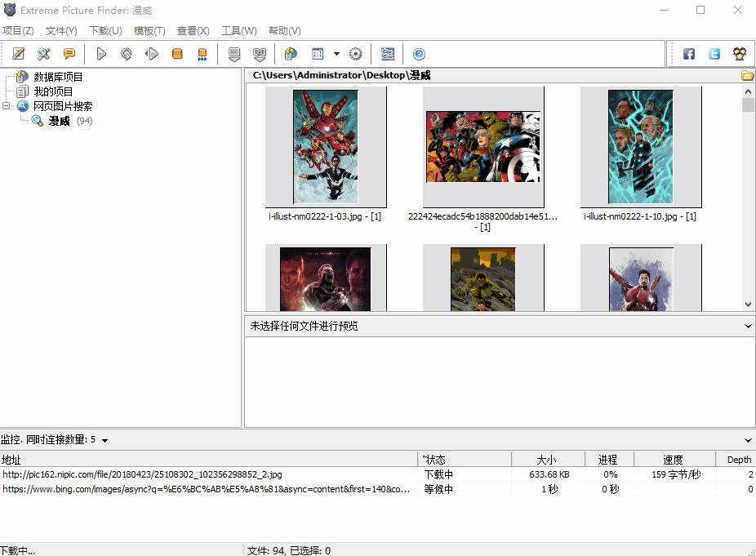756x556 pixels.
Task: Open the 查看(X) menu
Action: click(x=193, y=31)
